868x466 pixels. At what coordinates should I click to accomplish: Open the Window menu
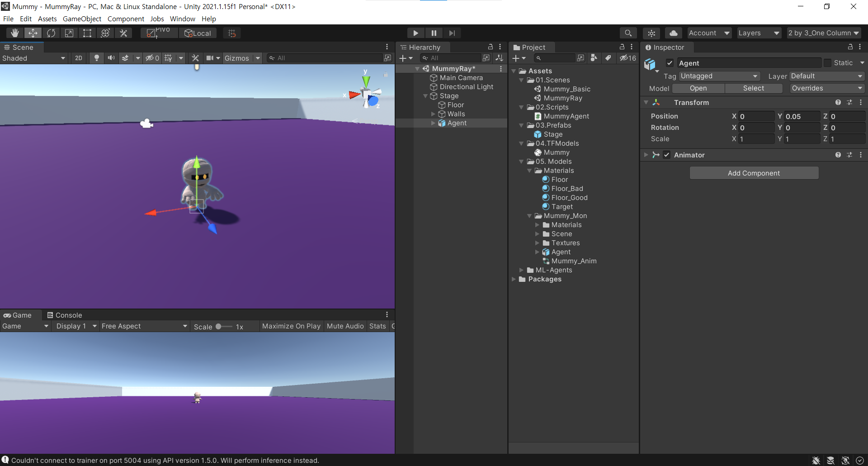[182, 19]
